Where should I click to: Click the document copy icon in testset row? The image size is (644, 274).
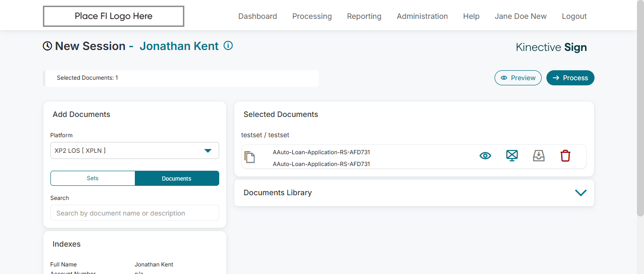tap(250, 158)
